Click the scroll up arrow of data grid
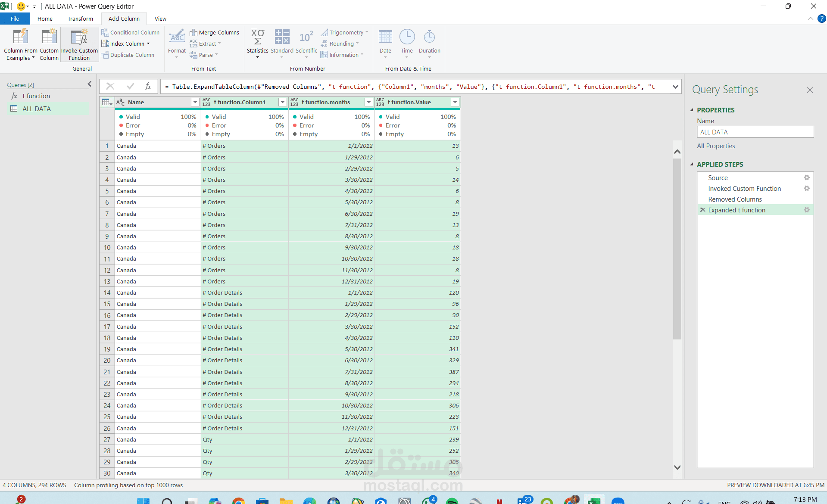The height and width of the screenshot is (504, 827). pyautogui.click(x=677, y=152)
